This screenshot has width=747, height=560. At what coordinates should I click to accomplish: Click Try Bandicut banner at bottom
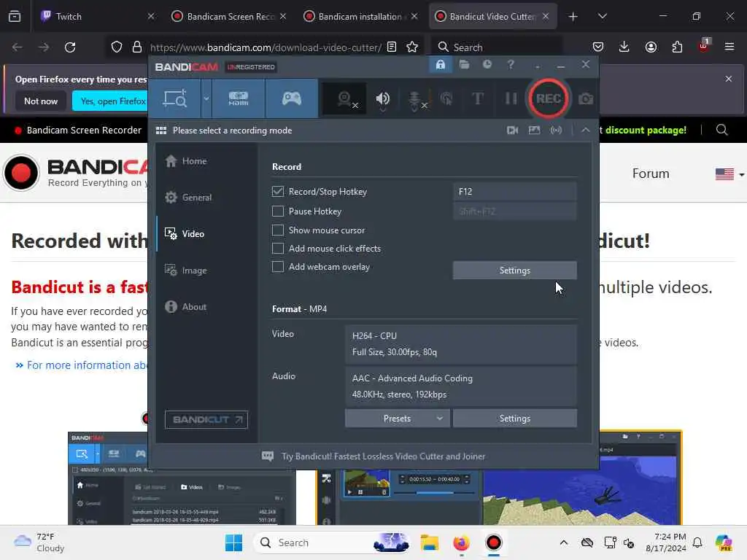[x=373, y=456]
